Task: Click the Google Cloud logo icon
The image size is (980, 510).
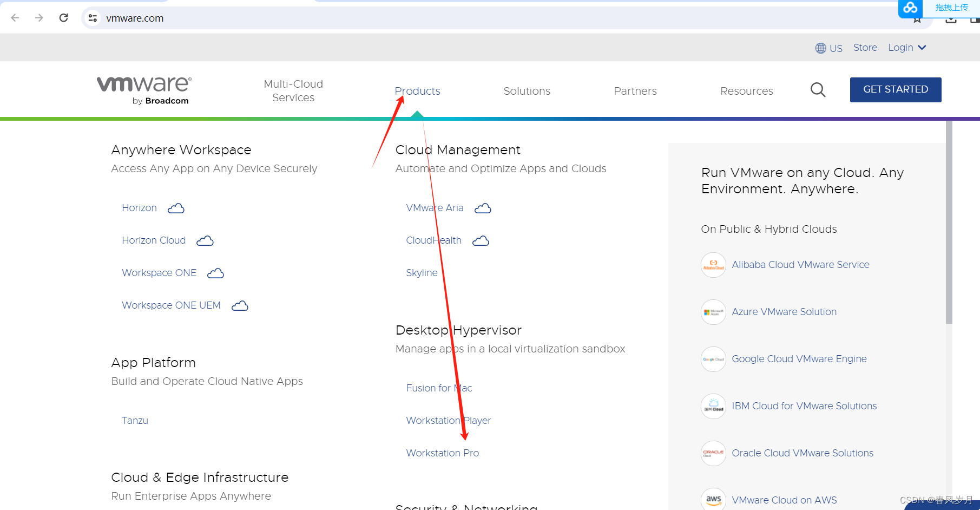Action: click(713, 359)
